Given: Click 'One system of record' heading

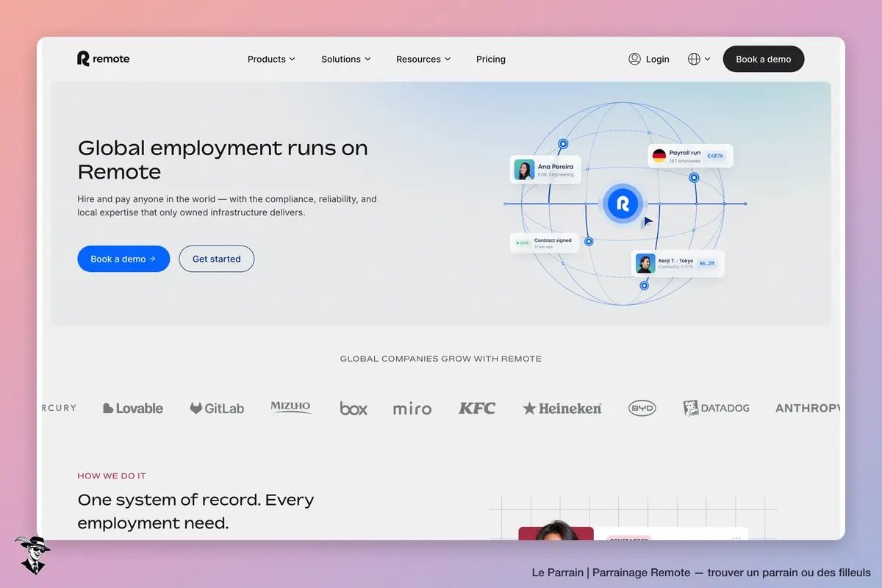Looking at the screenshot, I should [x=196, y=512].
